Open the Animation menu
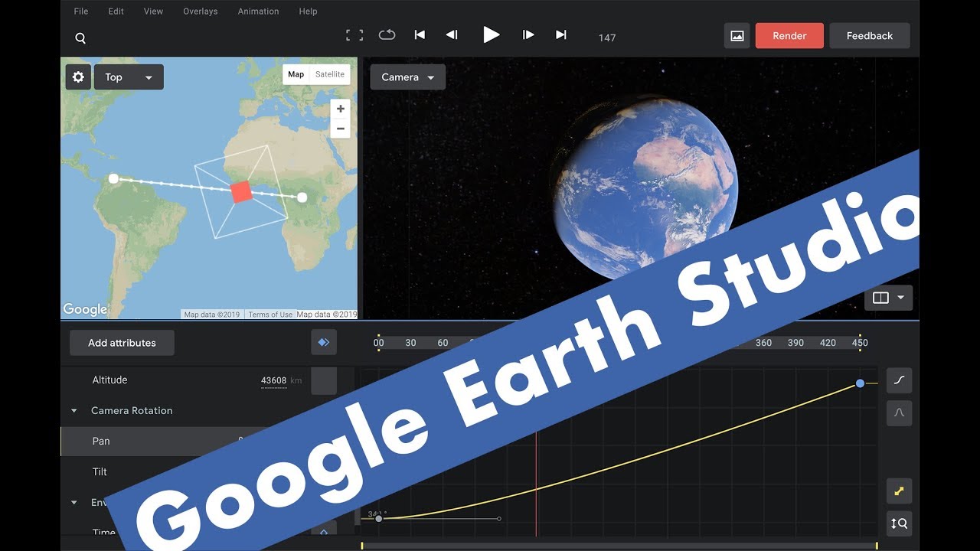Viewport: 980px width, 551px height. pyautogui.click(x=258, y=11)
